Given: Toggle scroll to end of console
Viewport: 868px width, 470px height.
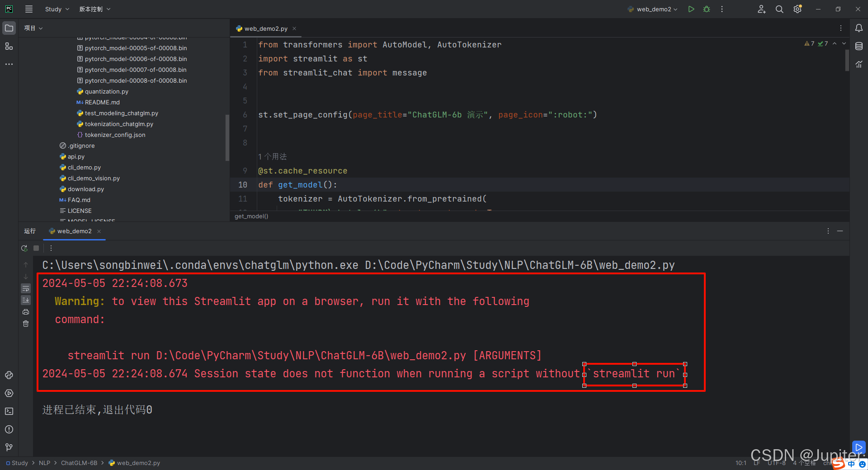Looking at the screenshot, I should click(26, 300).
